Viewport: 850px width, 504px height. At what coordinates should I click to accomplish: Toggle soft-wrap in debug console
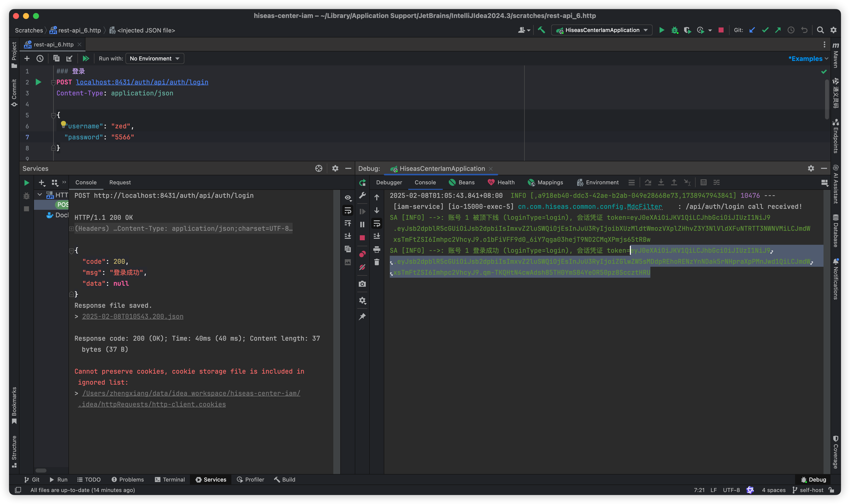point(377,224)
